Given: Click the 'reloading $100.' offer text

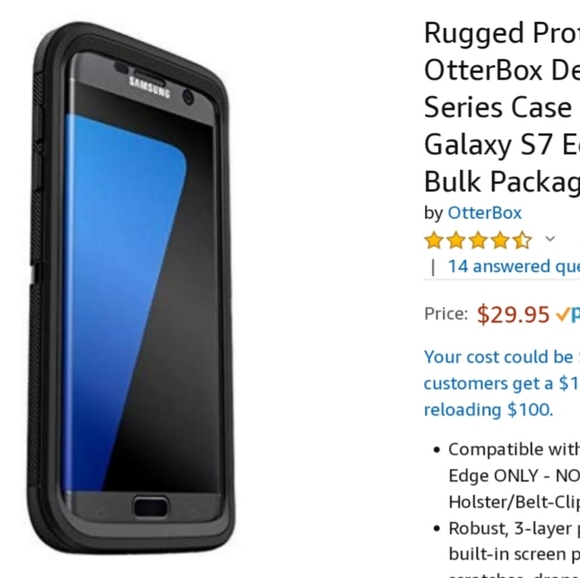Looking at the screenshot, I should pyautogui.click(x=488, y=410).
